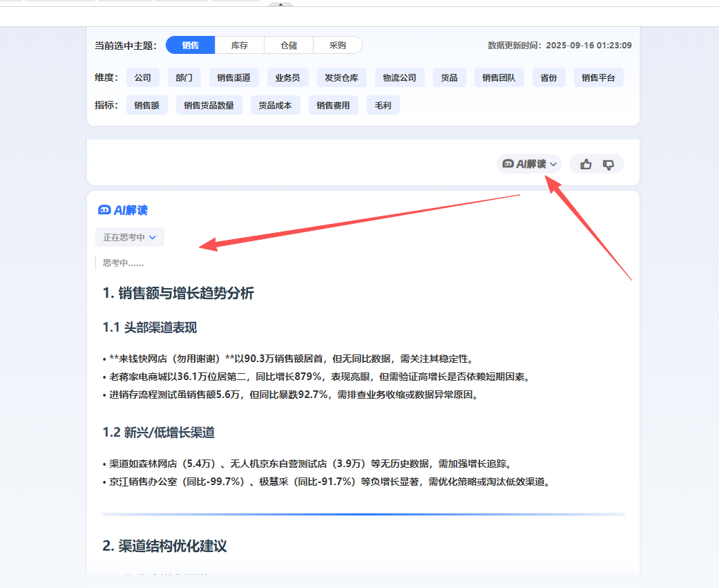The image size is (719, 588).
Task: Pick the 毛利 indicator tag
Action: (x=383, y=106)
